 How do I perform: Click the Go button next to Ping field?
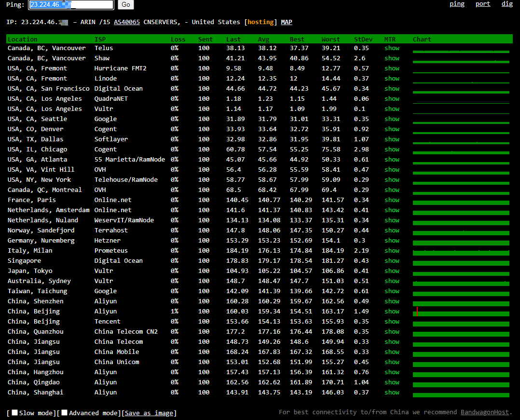click(126, 5)
